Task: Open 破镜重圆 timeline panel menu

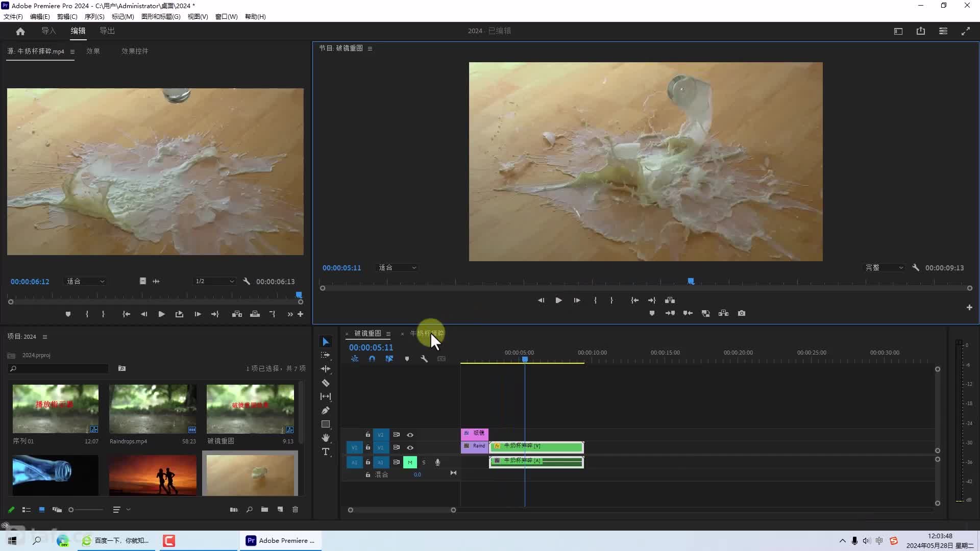Action: (x=388, y=334)
